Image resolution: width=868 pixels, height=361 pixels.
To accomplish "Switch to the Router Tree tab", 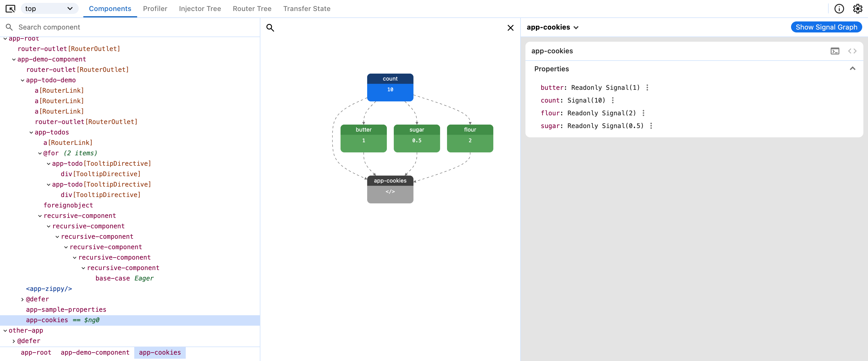I will pyautogui.click(x=252, y=9).
